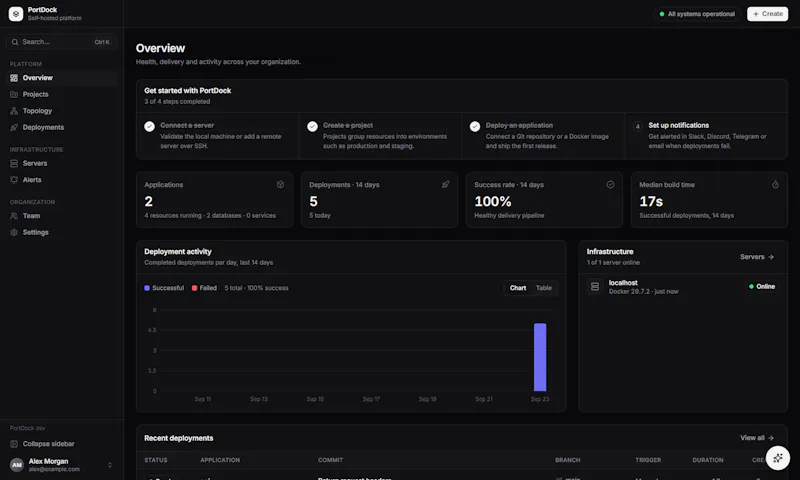The width and height of the screenshot is (800, 480).
Task: Click the floating sparkle assistant button
Action: (x=778, y=458)
